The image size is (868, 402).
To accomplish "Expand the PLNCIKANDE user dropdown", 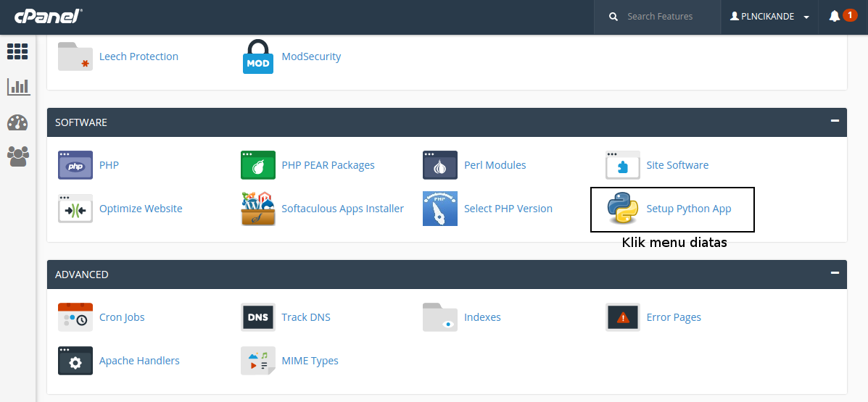I will tap(769, 17).
